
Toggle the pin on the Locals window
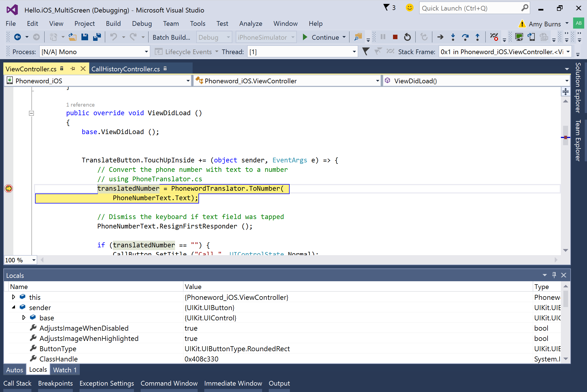tap(554, 275)
